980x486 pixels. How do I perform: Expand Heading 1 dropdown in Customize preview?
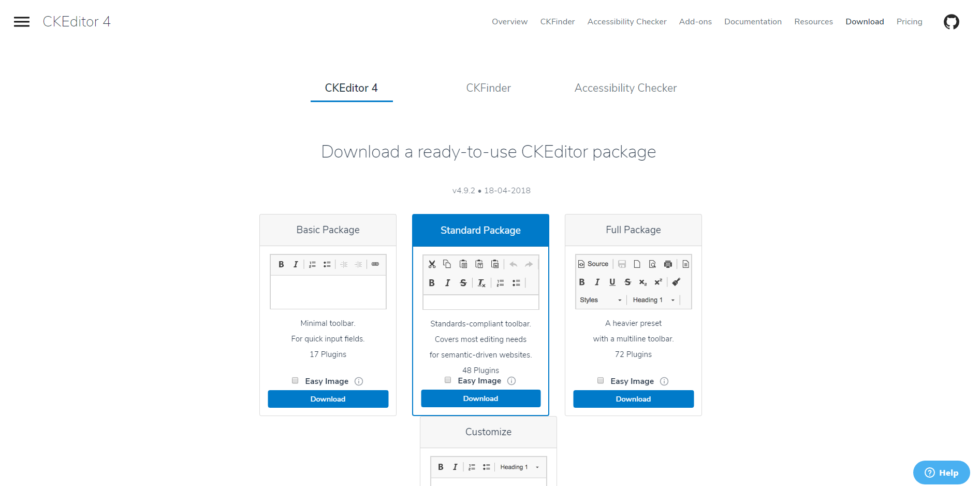point(520,467)
